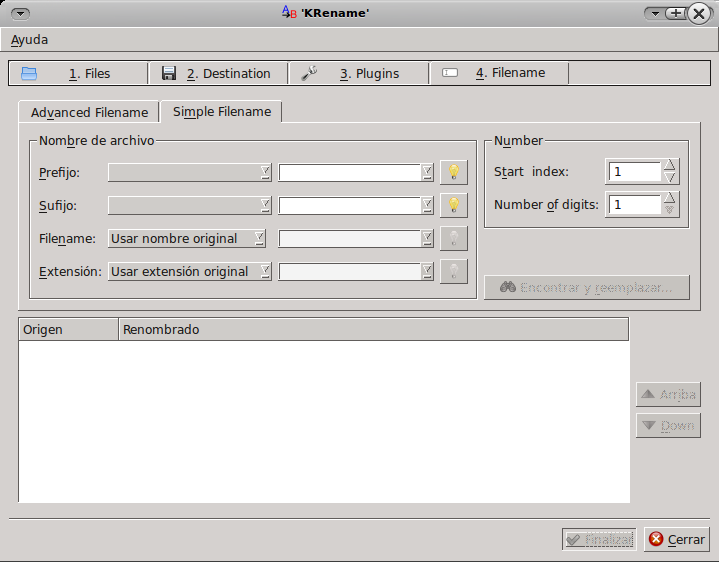Click the Down button
This screenshot has width=719, height=562.
(668, 425)
